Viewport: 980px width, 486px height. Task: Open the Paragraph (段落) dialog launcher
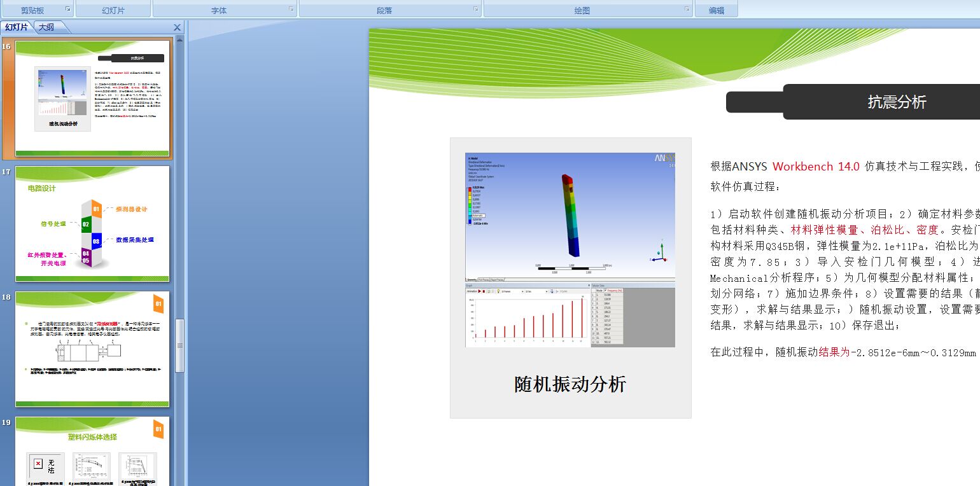pos(475,9)
